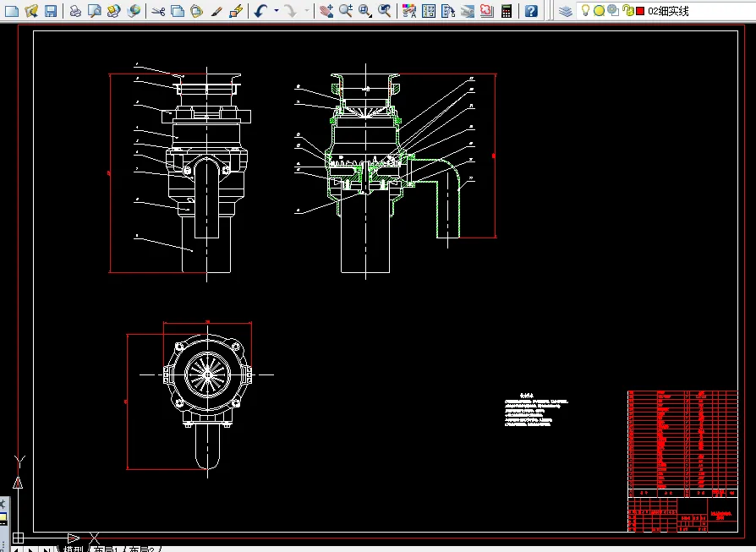Click Zoom Previous icon
This screenshot has height=552, width=756.
(384, 11)
